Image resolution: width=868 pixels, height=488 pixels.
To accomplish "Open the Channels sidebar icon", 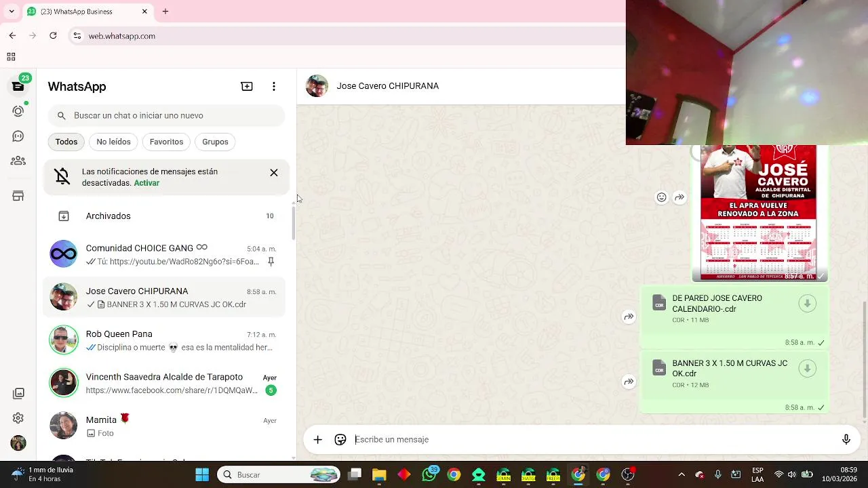I will 18,136.
